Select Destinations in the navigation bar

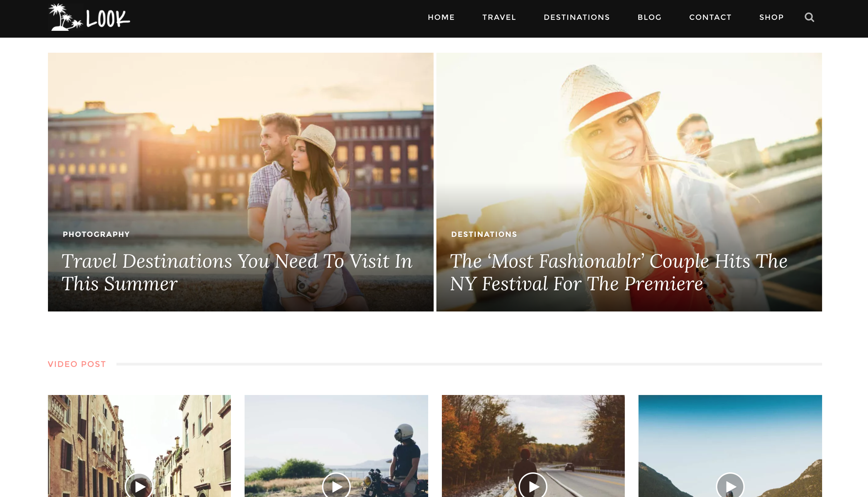coord(577,17)
